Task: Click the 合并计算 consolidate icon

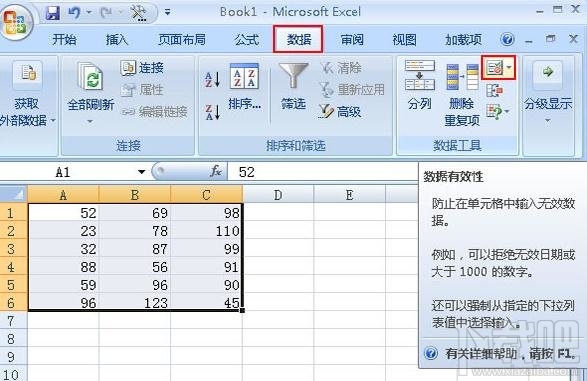Action: (494, 90)
